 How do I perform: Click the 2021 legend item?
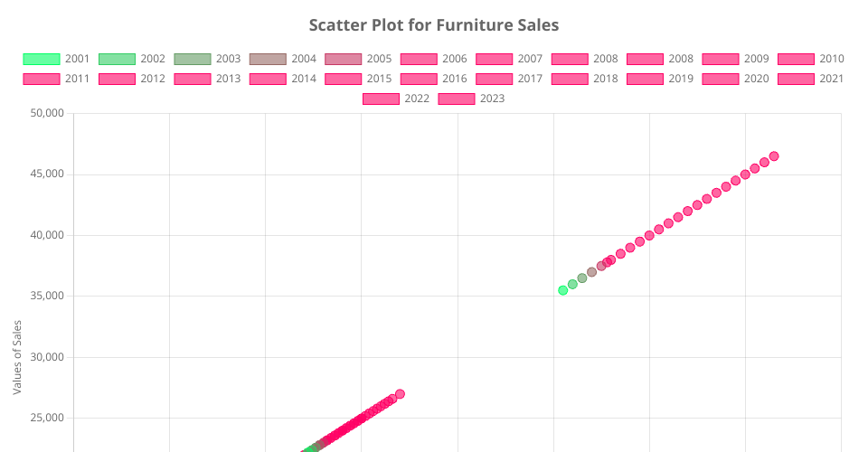[831, 79]
